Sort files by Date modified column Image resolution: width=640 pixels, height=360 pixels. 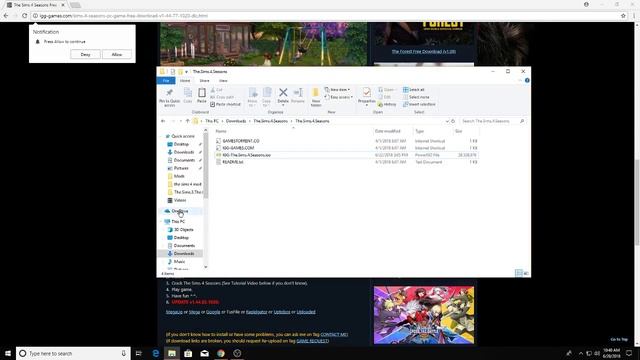388,131
